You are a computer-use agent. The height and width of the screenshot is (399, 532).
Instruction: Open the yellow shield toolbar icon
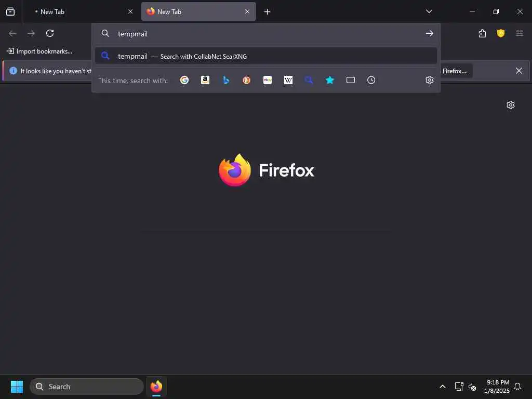click(501, 33)
